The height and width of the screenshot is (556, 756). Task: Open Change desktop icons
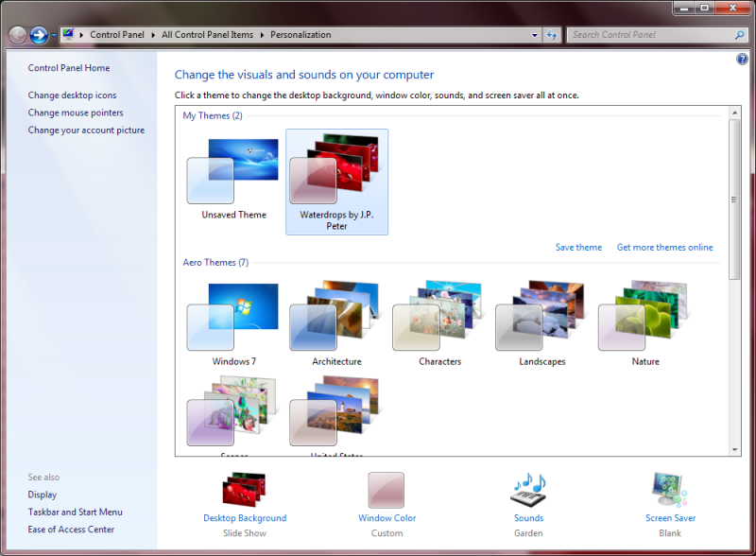(72, 96)
